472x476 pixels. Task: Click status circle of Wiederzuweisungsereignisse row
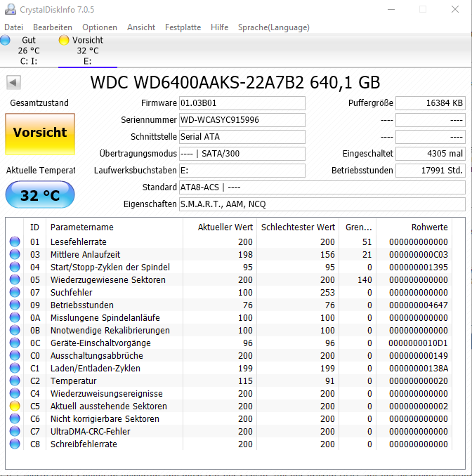point(15,393)
